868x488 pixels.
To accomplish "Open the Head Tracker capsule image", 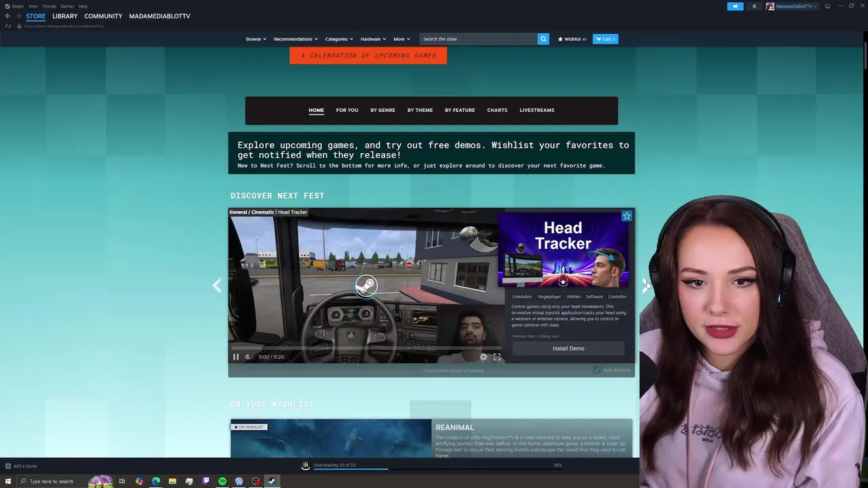I will click(563, 251).
